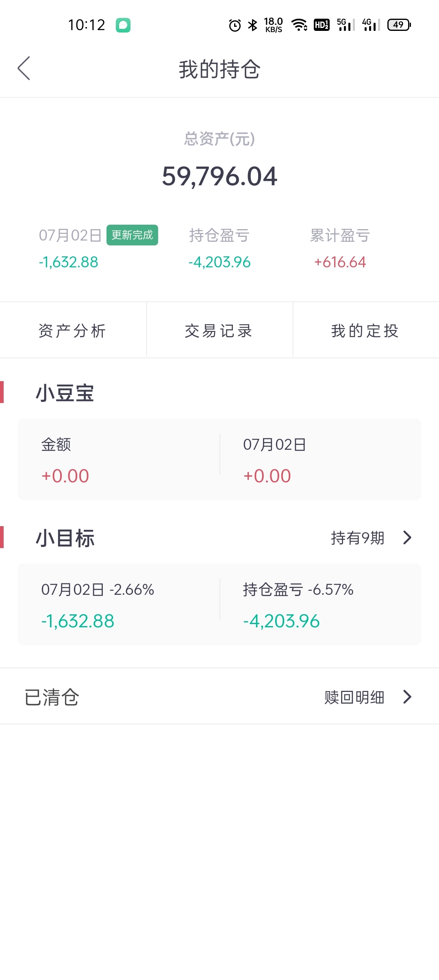The height and width of the screenshot is (980, 439).
Task: Open the 我的定投 tab
Action: (x=366, y=330)
